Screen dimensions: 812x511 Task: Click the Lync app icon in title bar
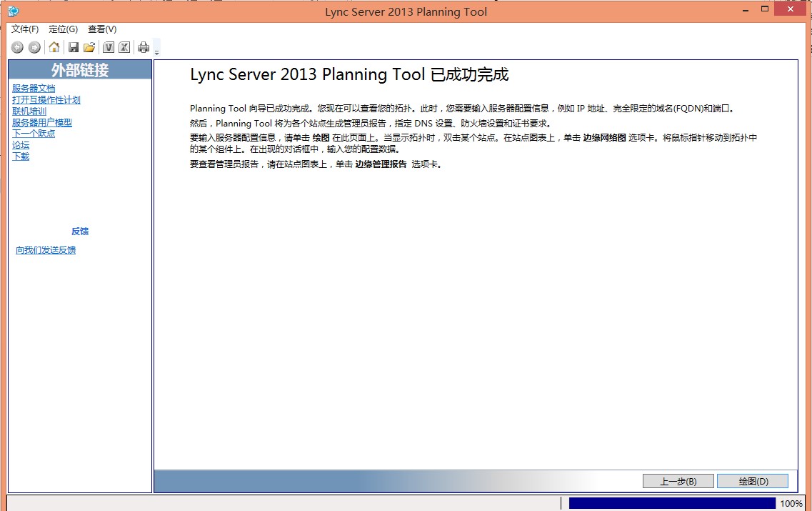[x=14, y=11]
